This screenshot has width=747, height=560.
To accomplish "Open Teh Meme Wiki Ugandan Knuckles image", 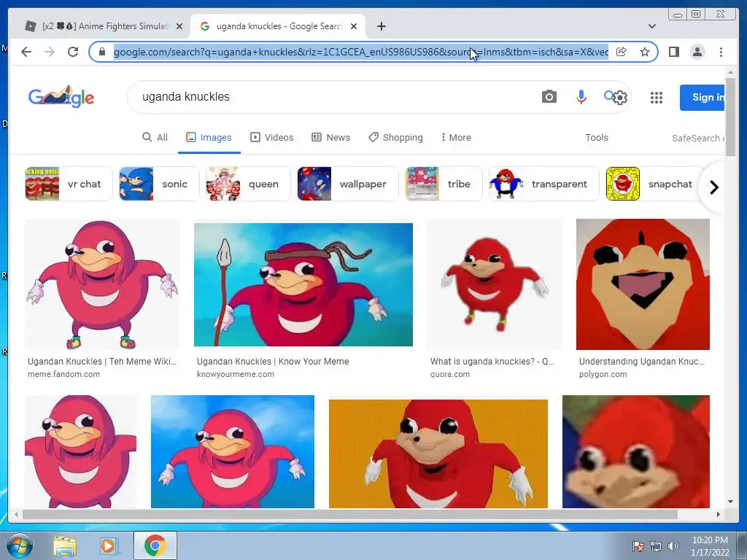I will (102, 284).
